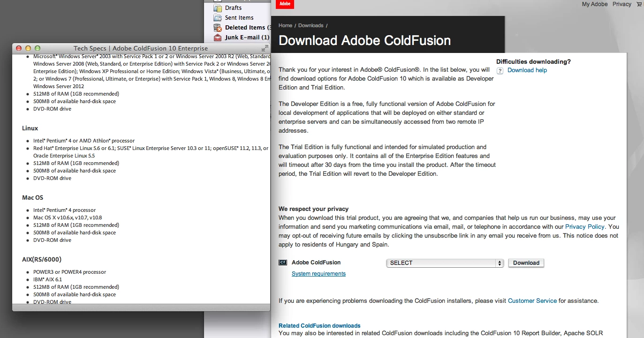
Task: Close the Tech Specs window
Action: point(19,48)
